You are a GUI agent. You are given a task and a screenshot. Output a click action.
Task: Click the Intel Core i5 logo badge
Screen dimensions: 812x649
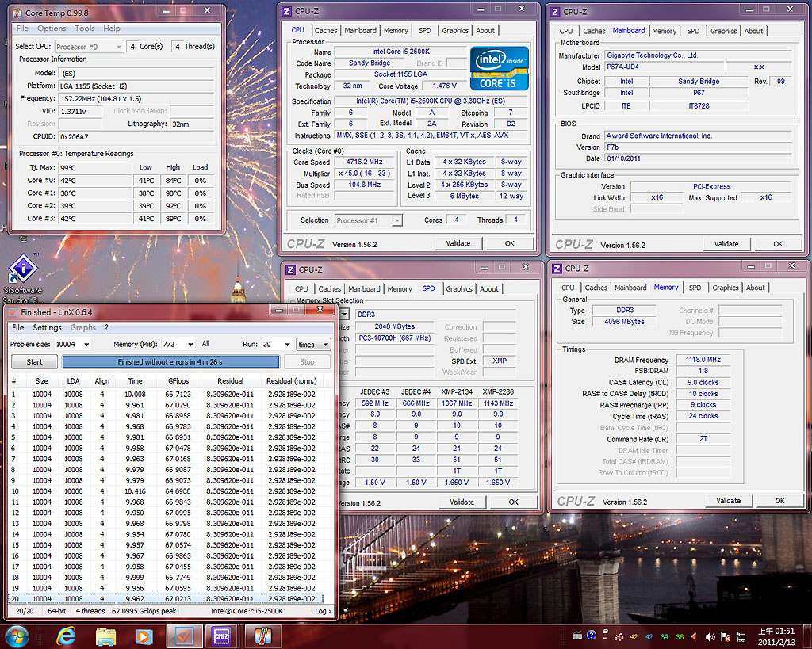pyautogui.click(x=500, y=69)
